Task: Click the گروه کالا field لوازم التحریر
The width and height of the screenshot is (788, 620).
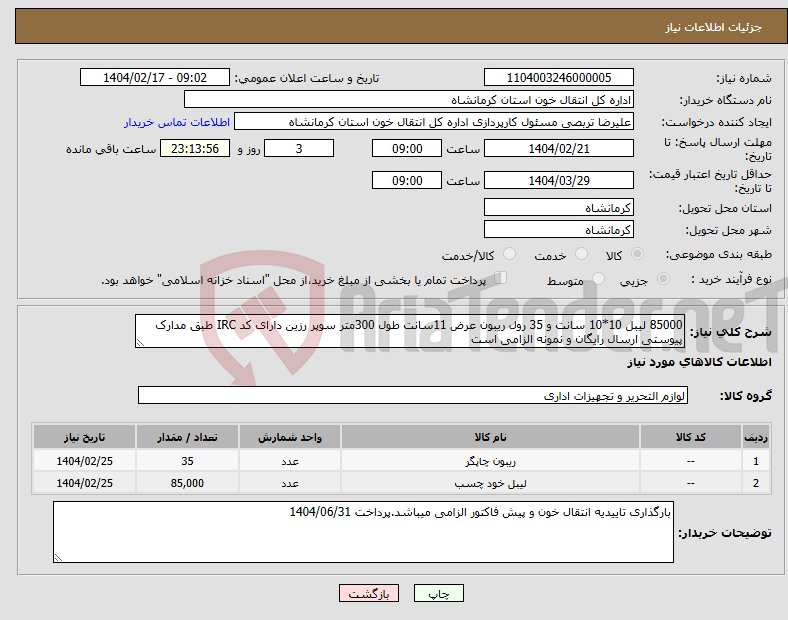Action: (x=413, y=395)
